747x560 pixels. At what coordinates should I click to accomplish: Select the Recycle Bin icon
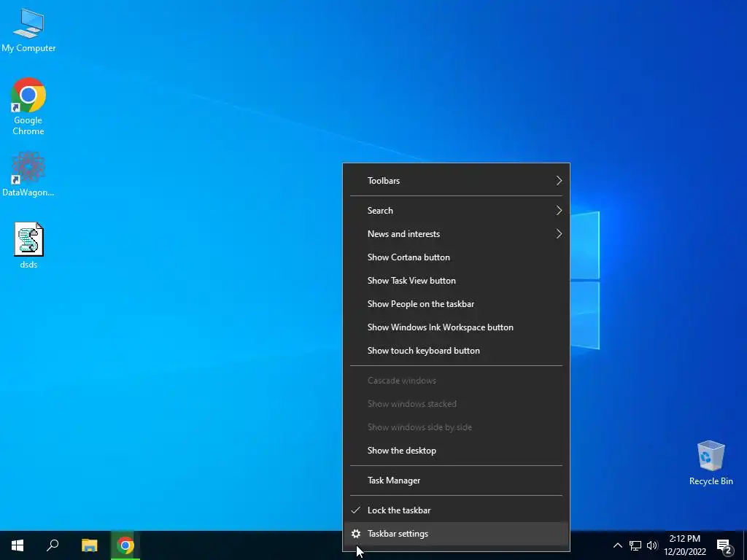(x=711, y=463)
